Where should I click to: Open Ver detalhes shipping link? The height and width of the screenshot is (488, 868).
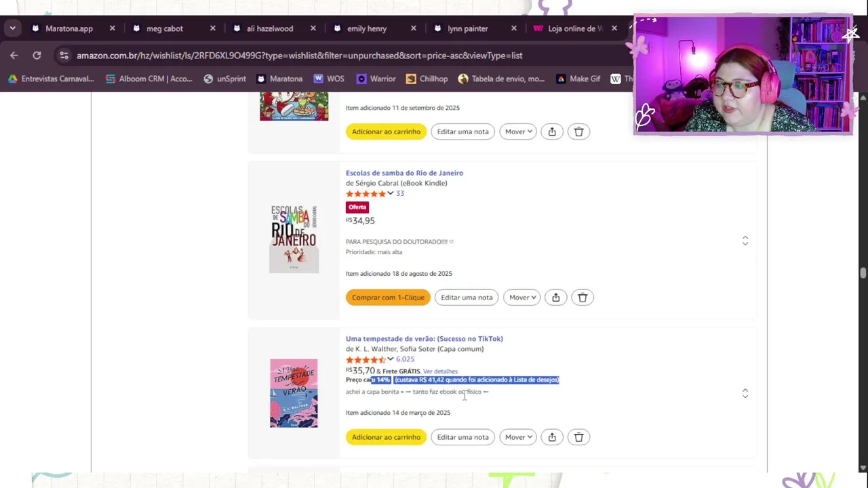click(x=440, y=371)
